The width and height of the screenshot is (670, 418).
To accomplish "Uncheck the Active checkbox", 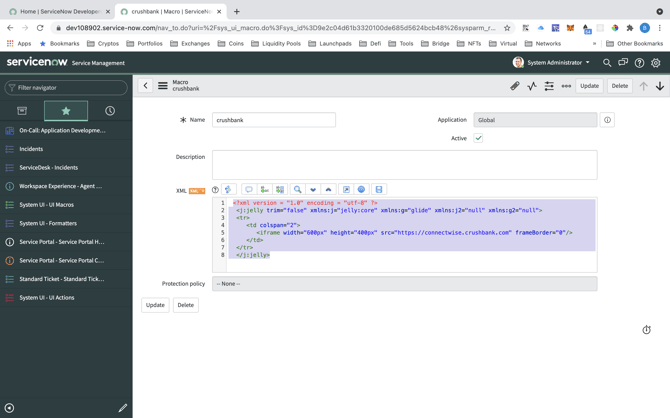I will 478,138.
